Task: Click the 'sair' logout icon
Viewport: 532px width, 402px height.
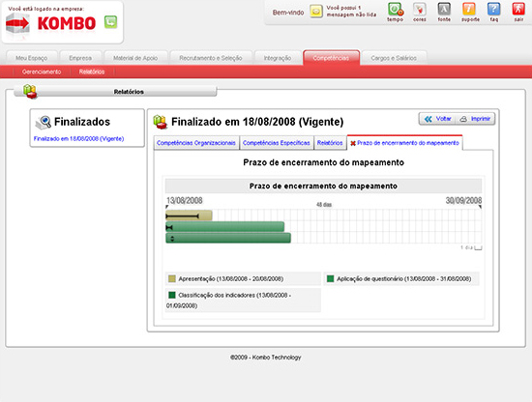Action: pyautogui.click(x=518, y=9)
